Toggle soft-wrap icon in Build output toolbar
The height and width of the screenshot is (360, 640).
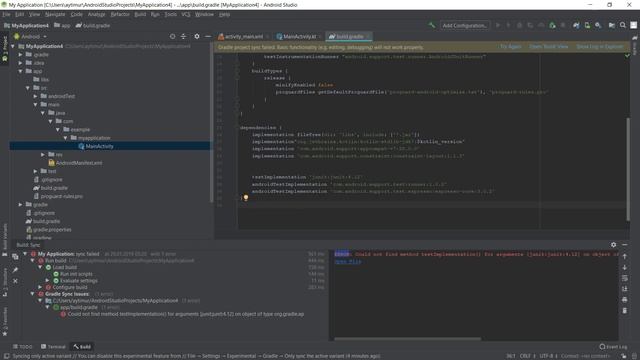(625, 278)
